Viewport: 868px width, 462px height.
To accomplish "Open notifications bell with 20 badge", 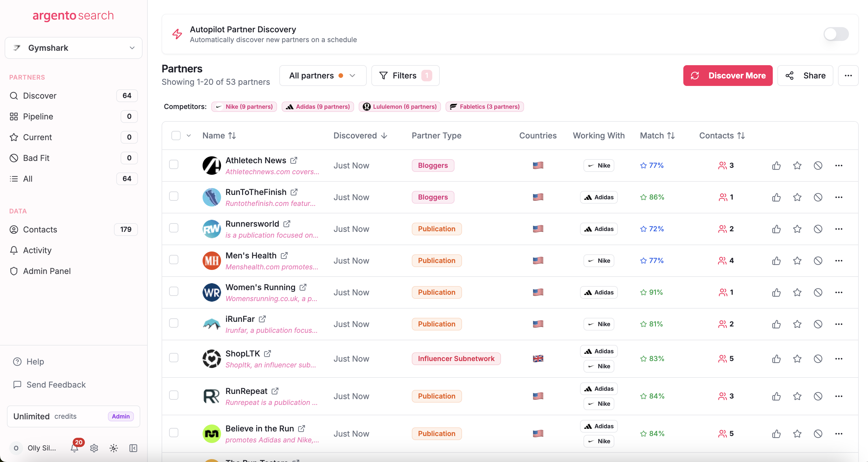I will pos(75,448).
